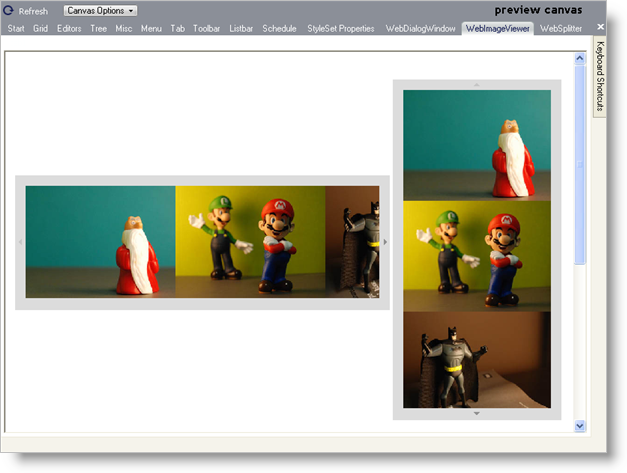Click the scrollbar up arrow

(x=580, y=59)
